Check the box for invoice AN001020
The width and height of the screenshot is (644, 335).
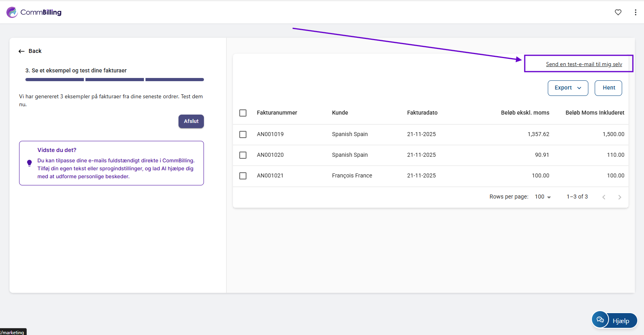[243, 155]
